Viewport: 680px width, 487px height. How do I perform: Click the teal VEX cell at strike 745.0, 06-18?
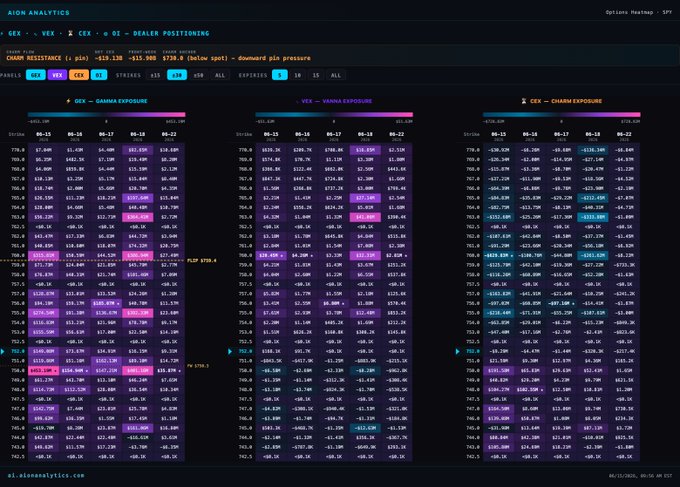(x=365, y=428)
